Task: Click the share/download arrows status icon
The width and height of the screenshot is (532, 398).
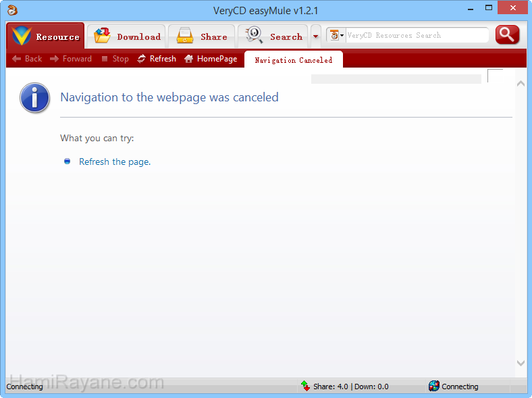Action: (305, 386)
